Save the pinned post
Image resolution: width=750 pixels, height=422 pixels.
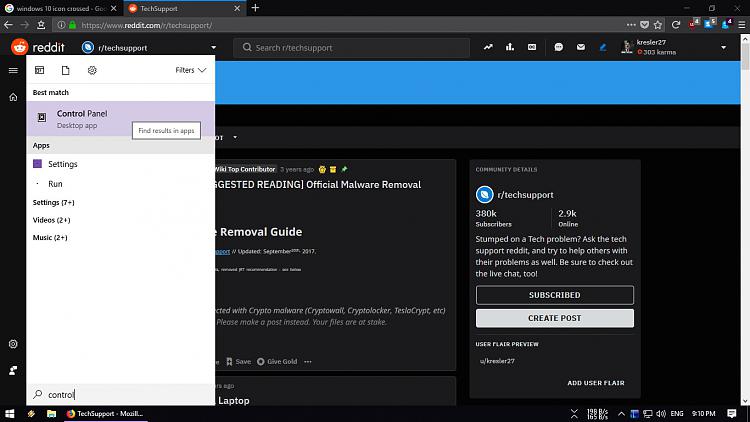[x=239, y=362]
